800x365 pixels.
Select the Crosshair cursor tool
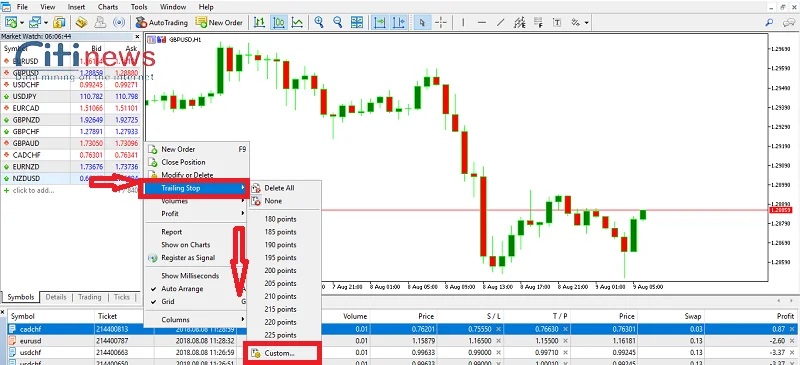pos(441,22)
